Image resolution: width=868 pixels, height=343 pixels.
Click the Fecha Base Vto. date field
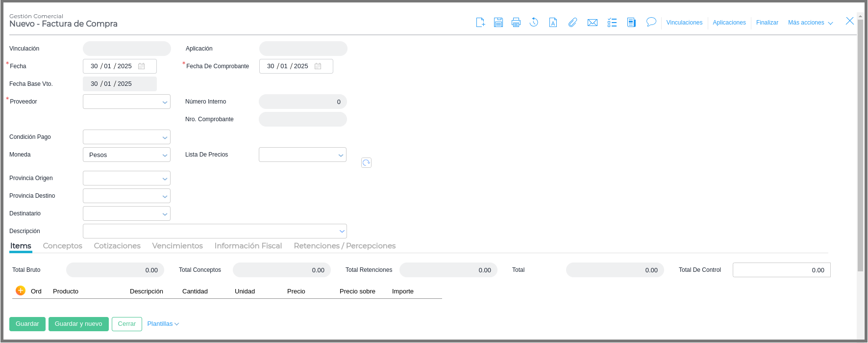pyautogui.click(x=120, y=84)
